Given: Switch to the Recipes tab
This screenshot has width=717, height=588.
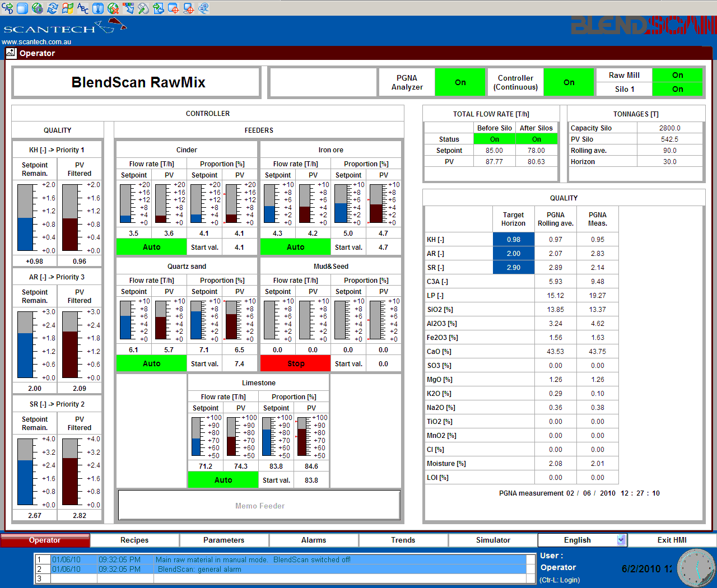Looking at the screenshot, I should click(x=134, y=540).
